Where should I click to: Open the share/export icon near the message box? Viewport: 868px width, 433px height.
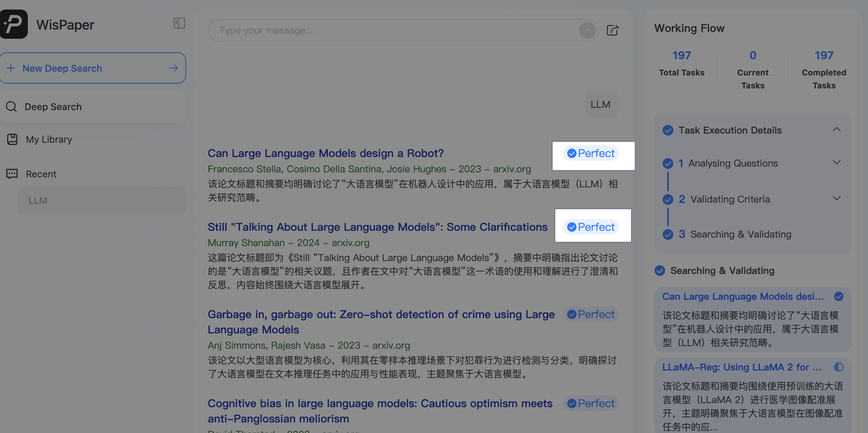point(612,30)
